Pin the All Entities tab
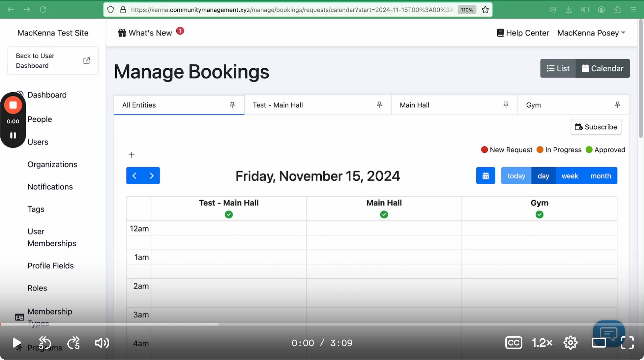644x360 pixels. point(232,105)
